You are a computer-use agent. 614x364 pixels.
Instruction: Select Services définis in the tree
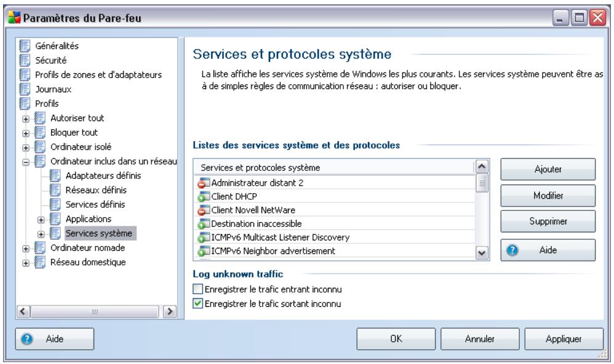point(95,205)
